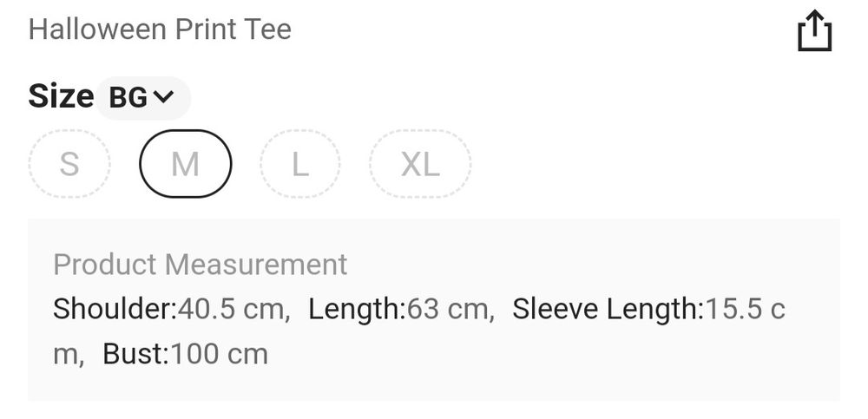The height and width of the screenshot is (419, 868).
Task: Tap the 63 cm length value
Action: pyautogui.click(x=448, y=309)
